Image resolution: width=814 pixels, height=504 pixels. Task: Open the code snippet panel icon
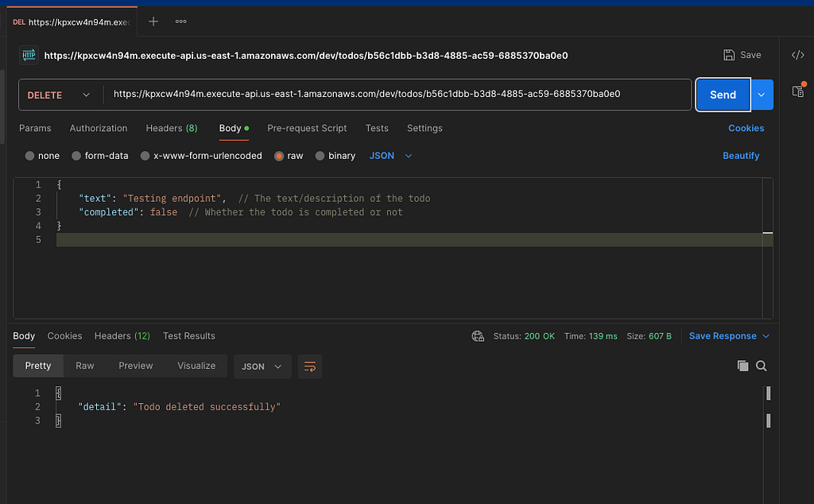point(798,55)
